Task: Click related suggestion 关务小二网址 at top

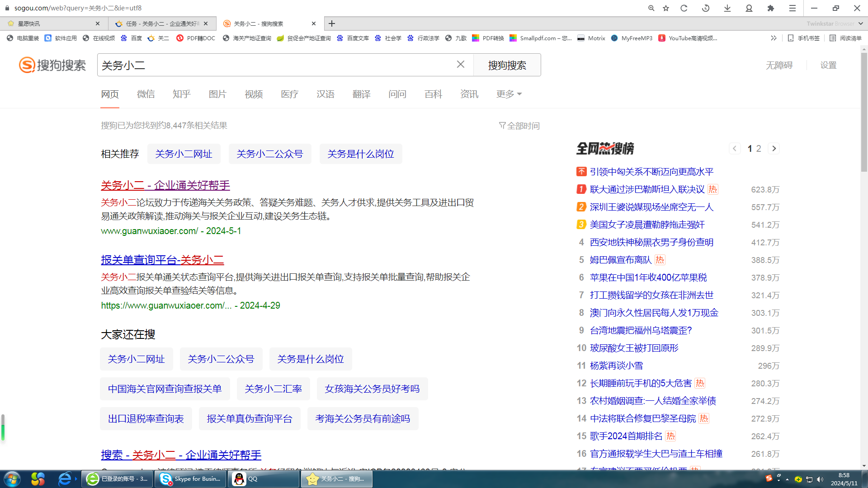Action: [184, 154]
